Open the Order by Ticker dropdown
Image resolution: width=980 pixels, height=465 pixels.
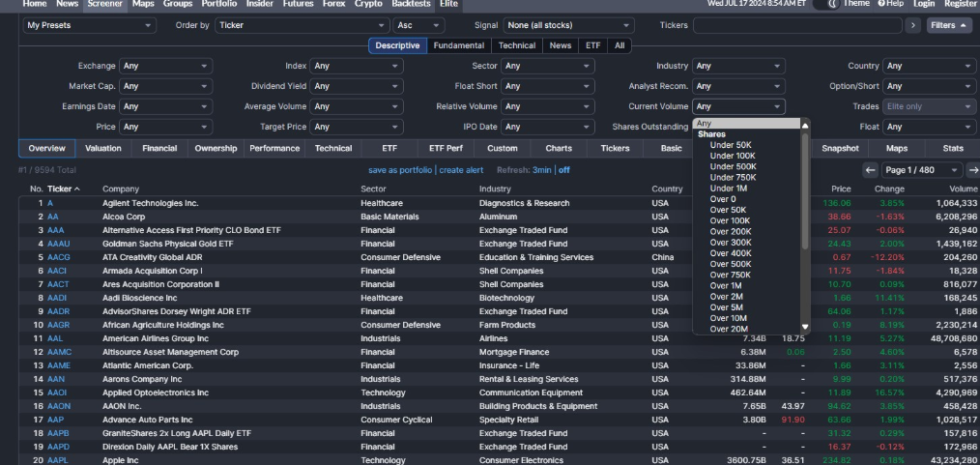pyautogui.click(x=301, y=25)
